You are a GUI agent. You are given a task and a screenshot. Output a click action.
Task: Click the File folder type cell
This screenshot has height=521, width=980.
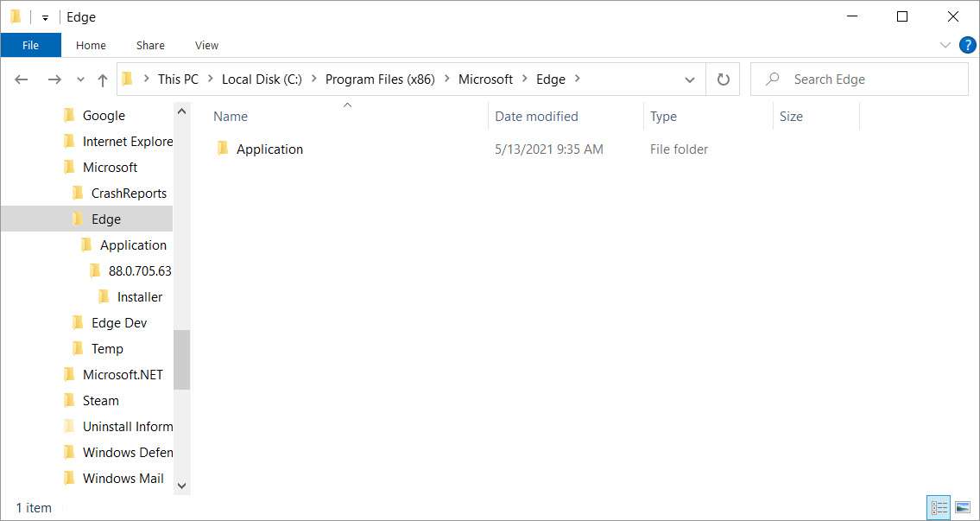679,149
